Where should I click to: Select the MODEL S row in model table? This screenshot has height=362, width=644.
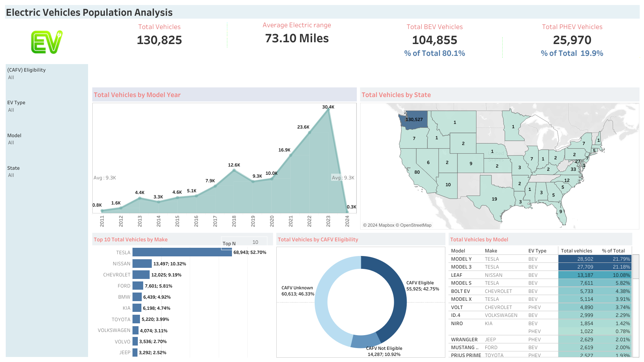[540, 283]
